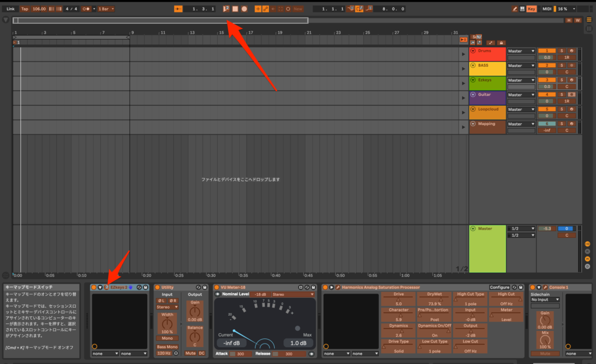Viewport: 596px width, 364px height.
Task: Open the Guitar track output Master dropdown
Action: click(520, 95)
